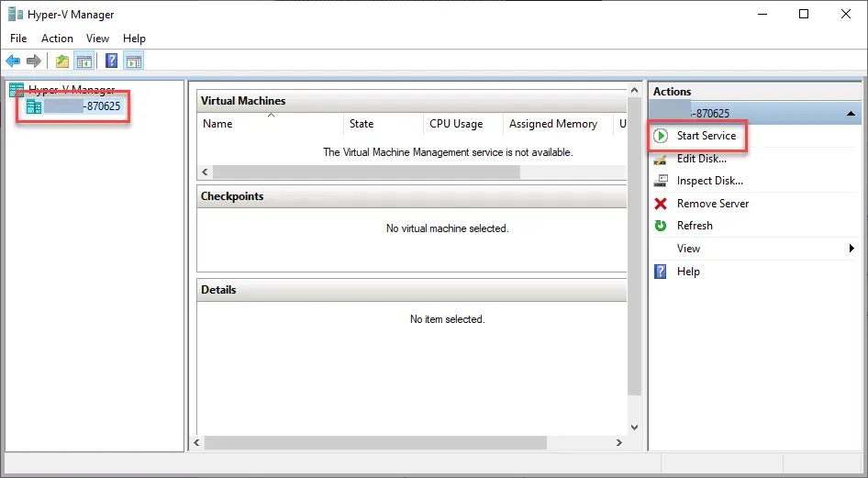
Task: Click the Up One Level folder icon
Action: tap(62, 61)
